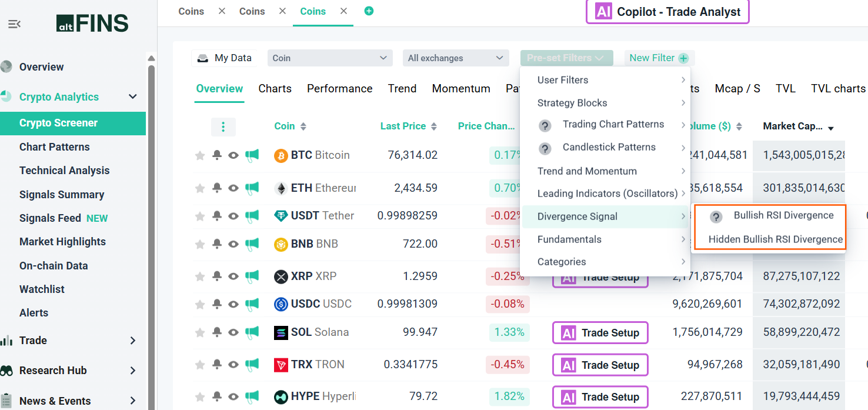
Task: Click the megaphone icon for SOL Solana
Action: (x=252, y=333)
